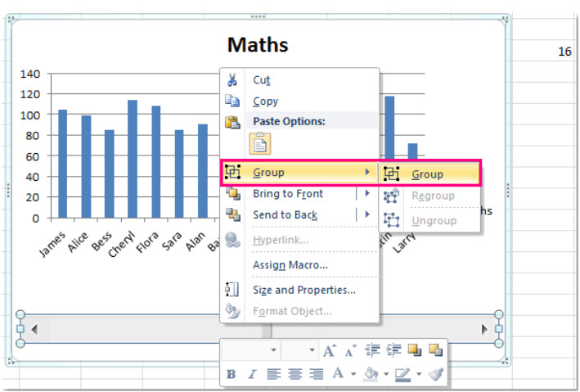Click the Alice axis label
Viewport: 580px width, 392px height.
click(78, 241)
